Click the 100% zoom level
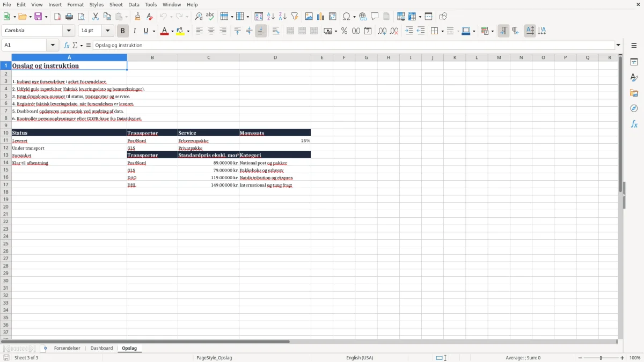The image size is (644, 362). pyautogui.click(x=635, y=358)
